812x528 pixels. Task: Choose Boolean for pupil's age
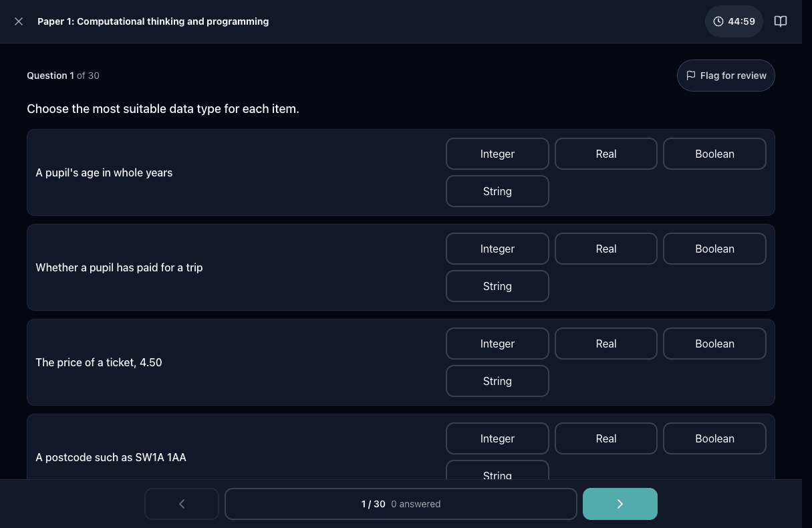(x=714, y=154)
